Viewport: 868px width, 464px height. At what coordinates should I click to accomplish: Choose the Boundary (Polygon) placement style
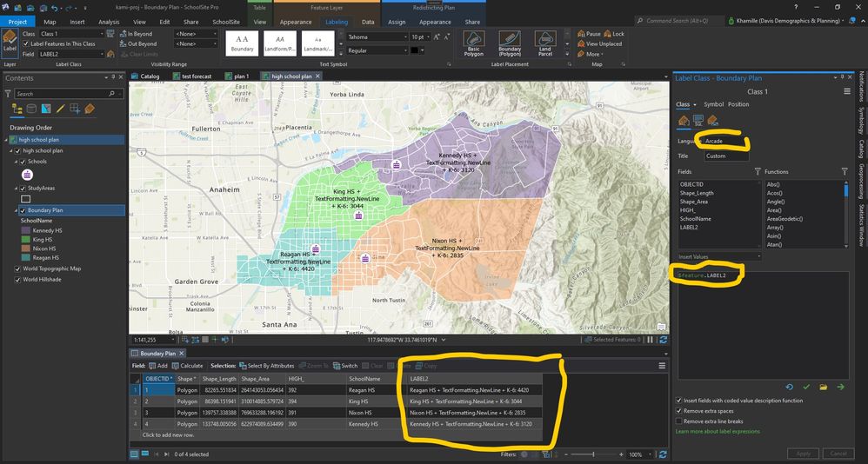point(510,43)
